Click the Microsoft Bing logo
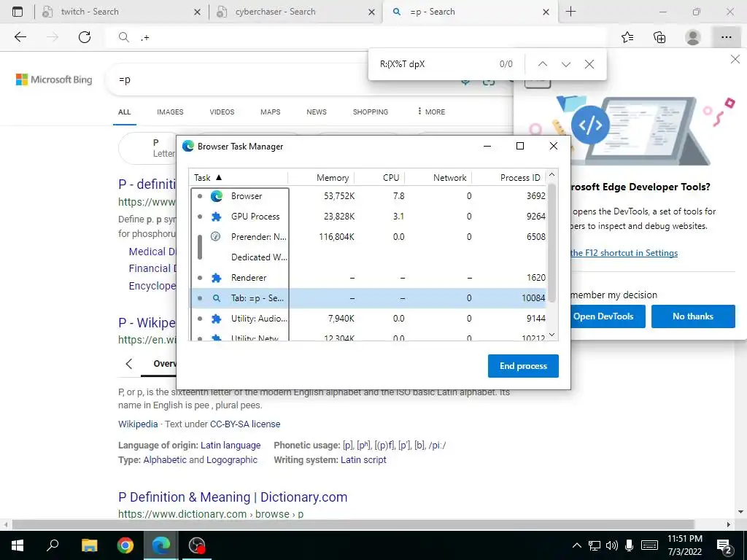Viewport: 747px width, 560px height. [54, 79]
